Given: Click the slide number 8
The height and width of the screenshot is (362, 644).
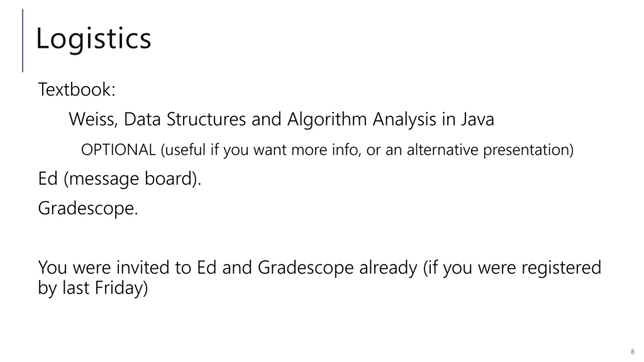Looking at the screenshot, I should pyautogui.click(x=633, y=352).
